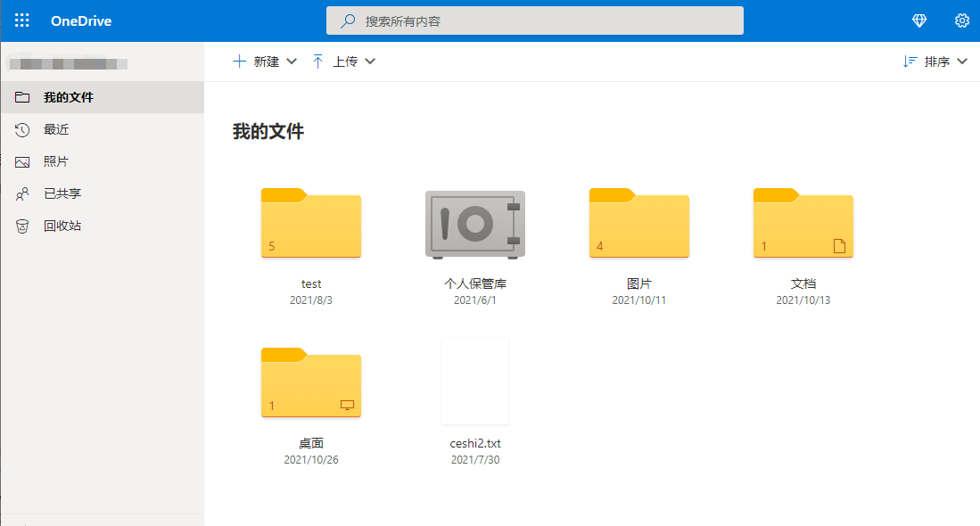Image resolution: width=980 pixels, height=526 pixels.
Task: Click the upload arrow icon
Action: click(317, 62)
